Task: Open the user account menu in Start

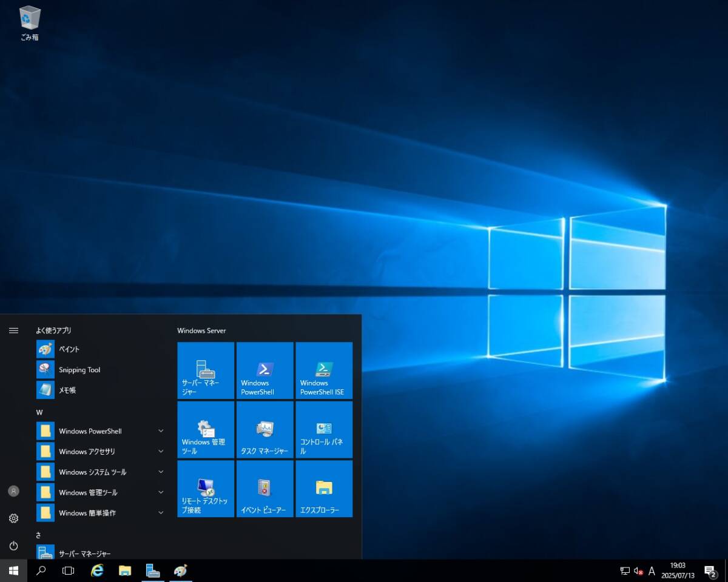Action: (13, 491)
